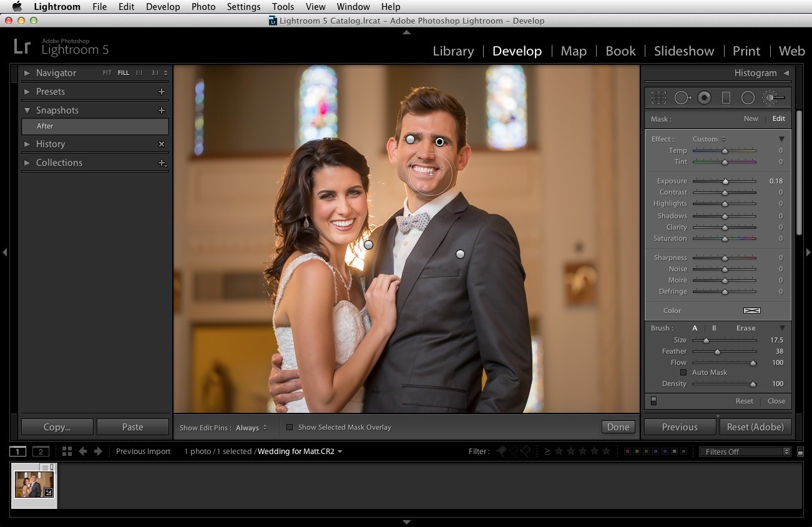
Task: Enable the Auto Mask checkbox
Action: tap(683, 372)
